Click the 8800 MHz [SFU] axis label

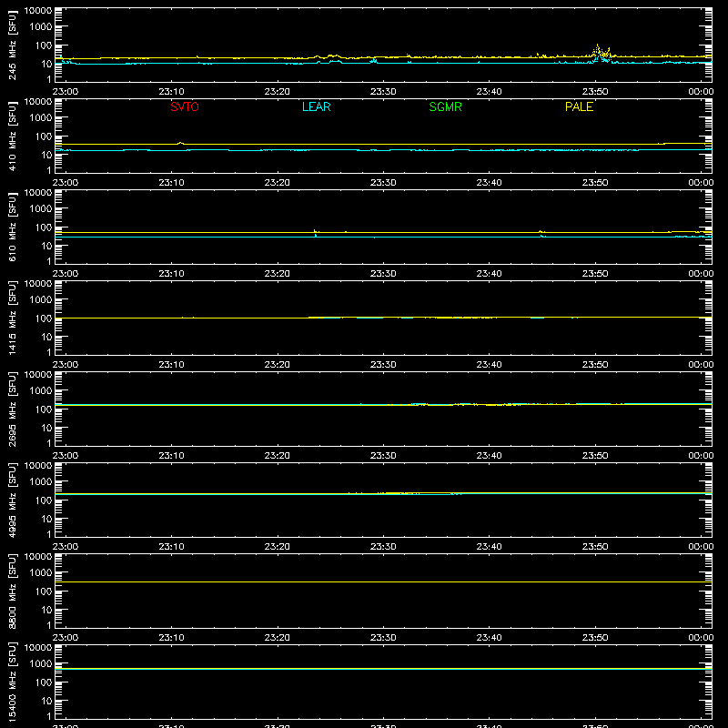pos(12,591)
